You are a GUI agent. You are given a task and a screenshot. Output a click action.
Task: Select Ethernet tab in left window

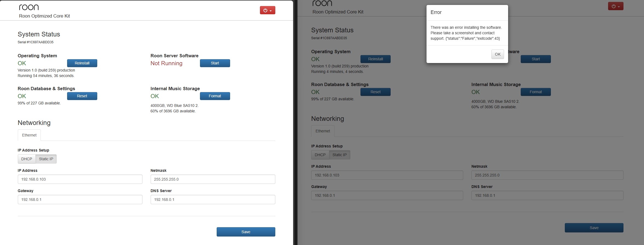click(29, 135)
